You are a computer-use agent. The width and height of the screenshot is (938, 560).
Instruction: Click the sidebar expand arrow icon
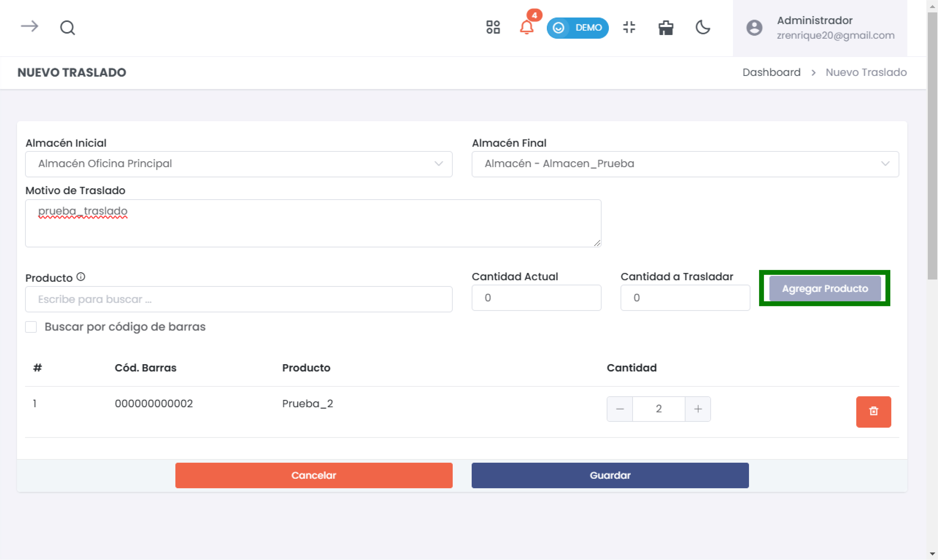[29, 27]
